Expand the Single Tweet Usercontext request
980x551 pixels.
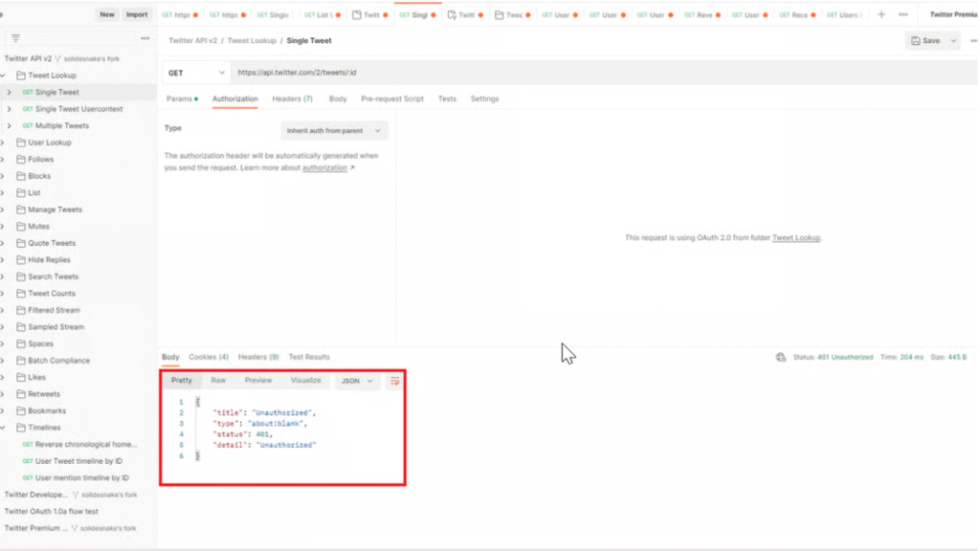[9, 109]
